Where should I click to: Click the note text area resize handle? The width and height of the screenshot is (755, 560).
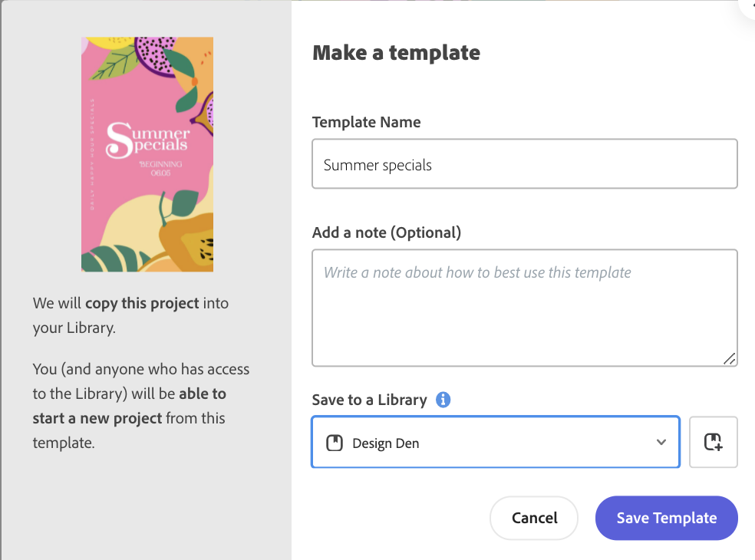730,358
